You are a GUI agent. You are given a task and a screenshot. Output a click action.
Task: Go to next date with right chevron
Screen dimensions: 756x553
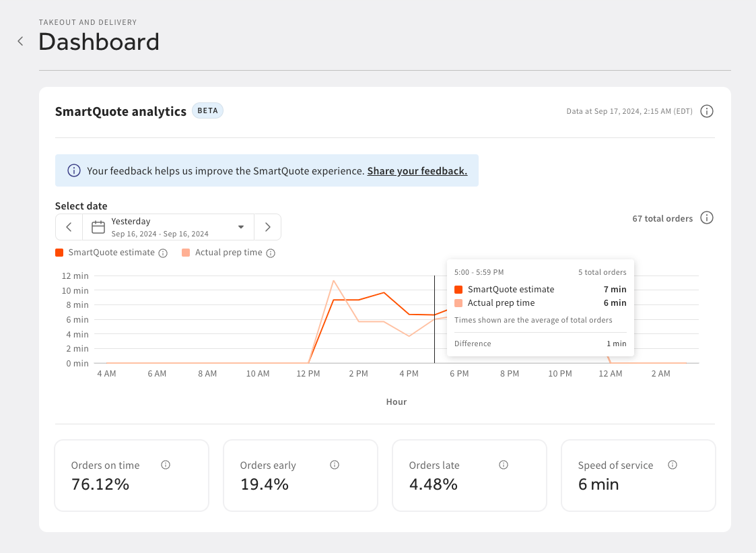click(267, 227)
